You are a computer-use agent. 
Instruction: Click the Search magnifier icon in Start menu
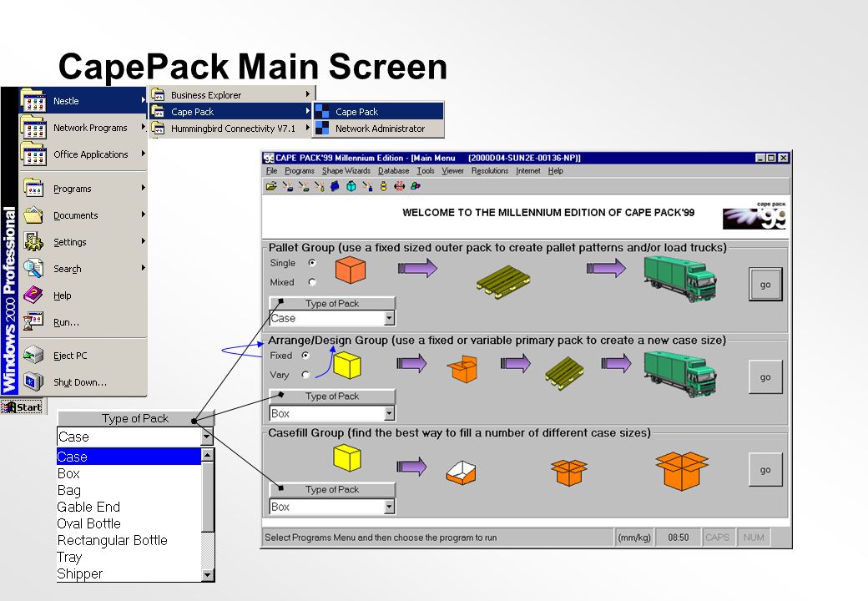pos(33,268)
